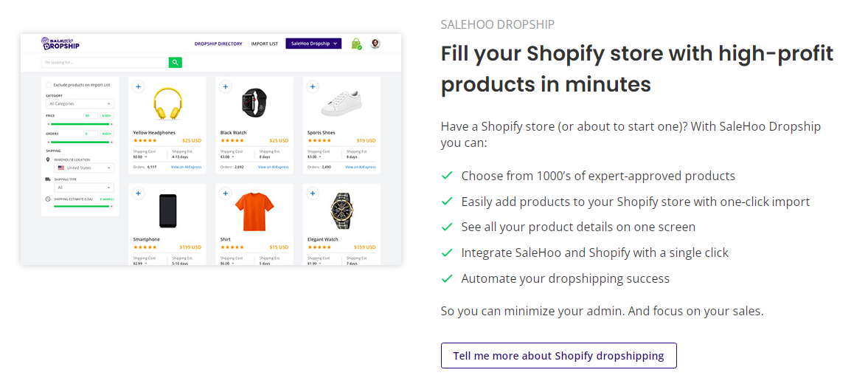This screenshot has height=381, width=868.
Task: Open the Import List menu item
Action: [x=265, y=44]
